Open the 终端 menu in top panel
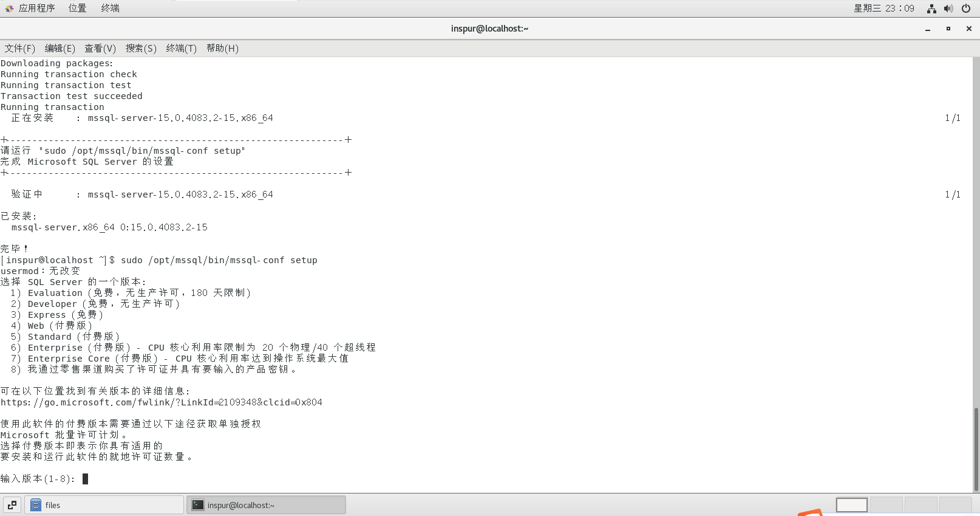Image resolution: width=980 pixels, height=516 pixels. point(110,8)
